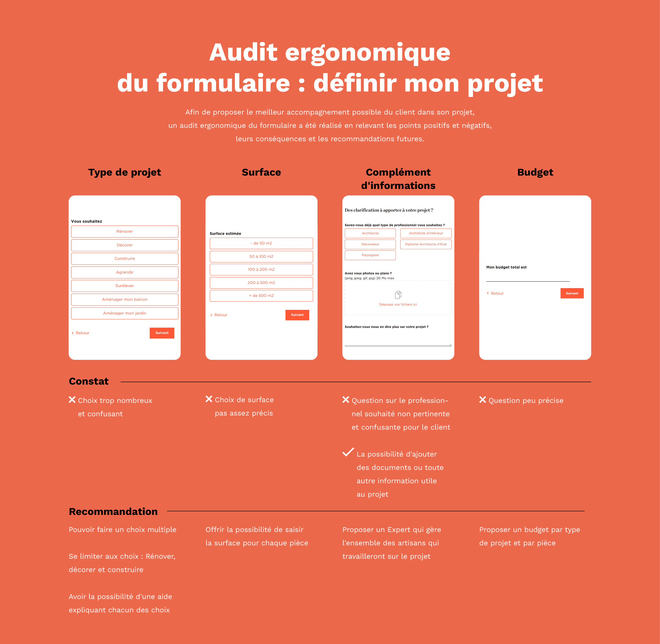Expand the 'Aménager mon jardin' choice option

124,313
